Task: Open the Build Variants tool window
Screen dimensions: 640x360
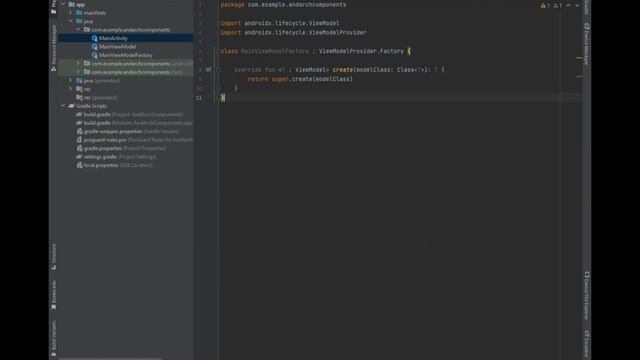Action: tap(53, 338)
